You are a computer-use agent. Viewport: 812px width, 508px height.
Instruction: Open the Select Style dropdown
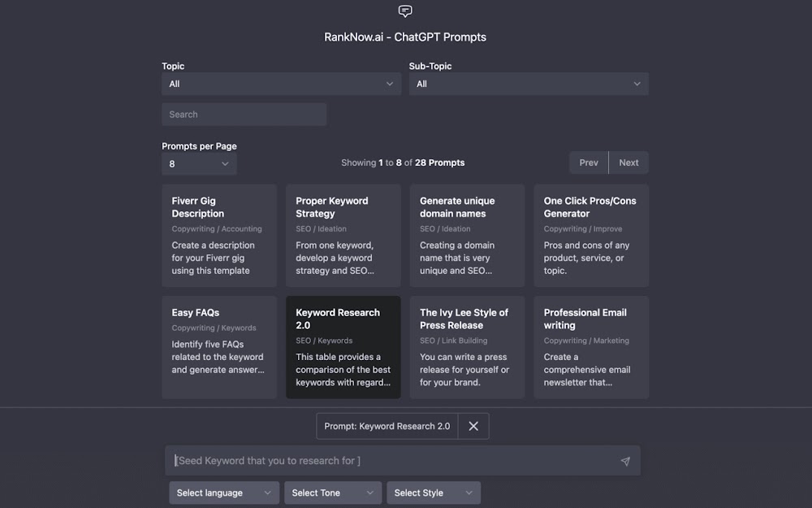point(434,493)
